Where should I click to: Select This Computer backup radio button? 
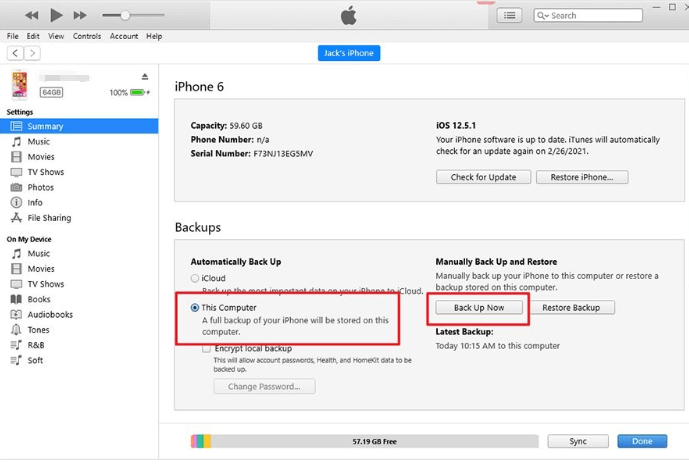(x=195, y=308)
